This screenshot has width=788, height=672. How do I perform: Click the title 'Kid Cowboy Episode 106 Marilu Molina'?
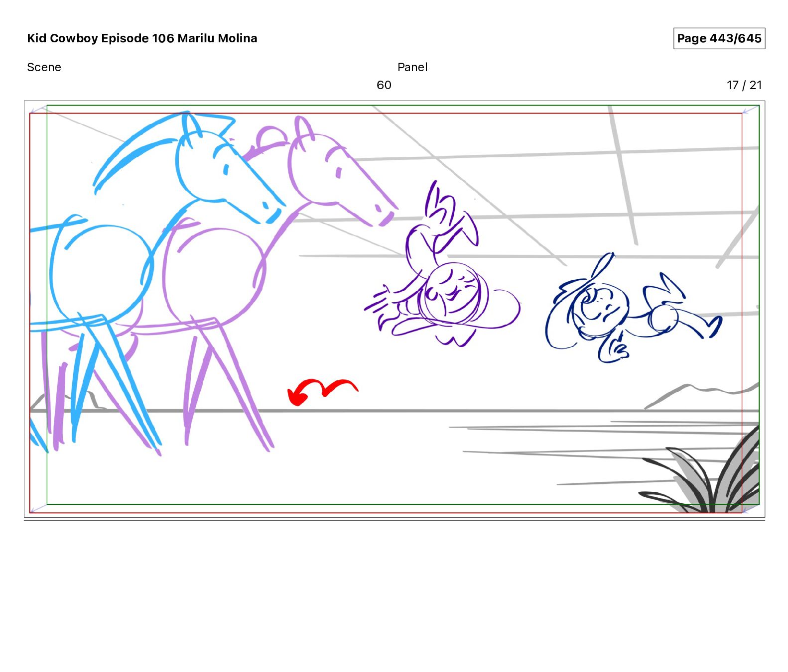(x=142, y=38)
